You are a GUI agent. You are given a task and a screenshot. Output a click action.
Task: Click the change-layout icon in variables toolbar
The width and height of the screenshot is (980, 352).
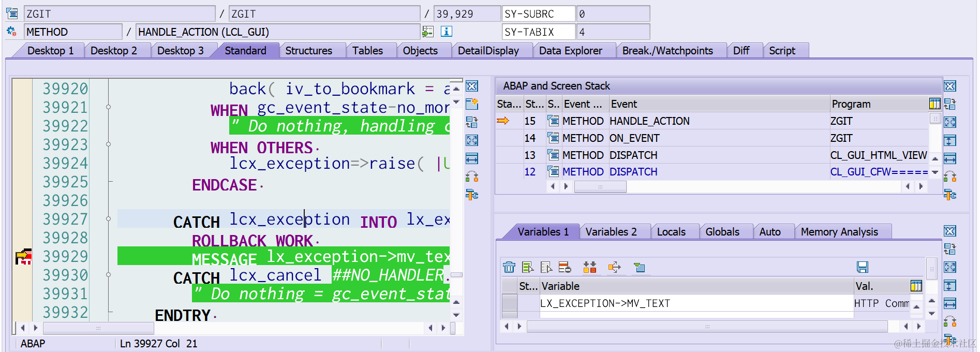tap(565, 267)
